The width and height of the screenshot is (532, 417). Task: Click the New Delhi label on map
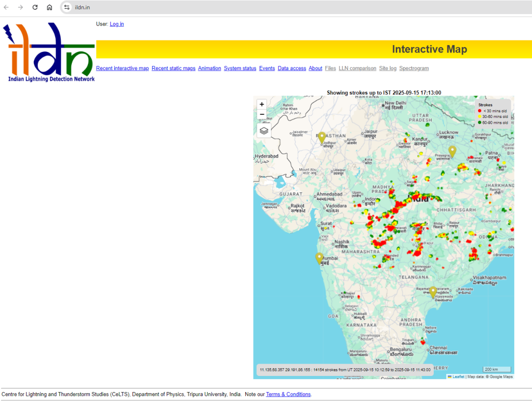point(395,105)
